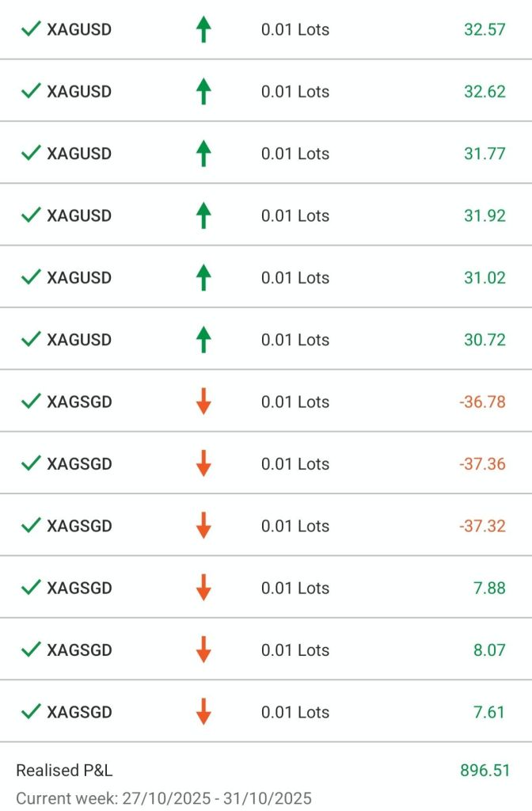Click the Realised P&L label
532x811 pixels.
(x=65, y=770)
